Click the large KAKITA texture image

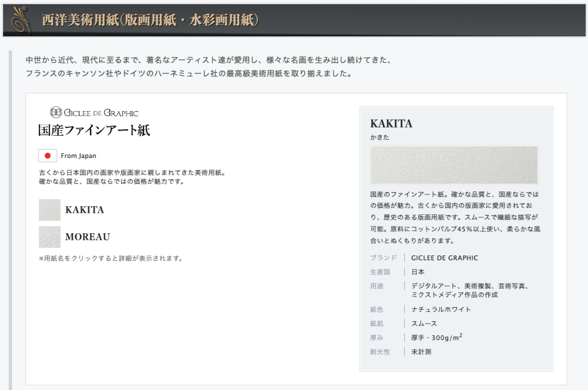tap(453, 165)
